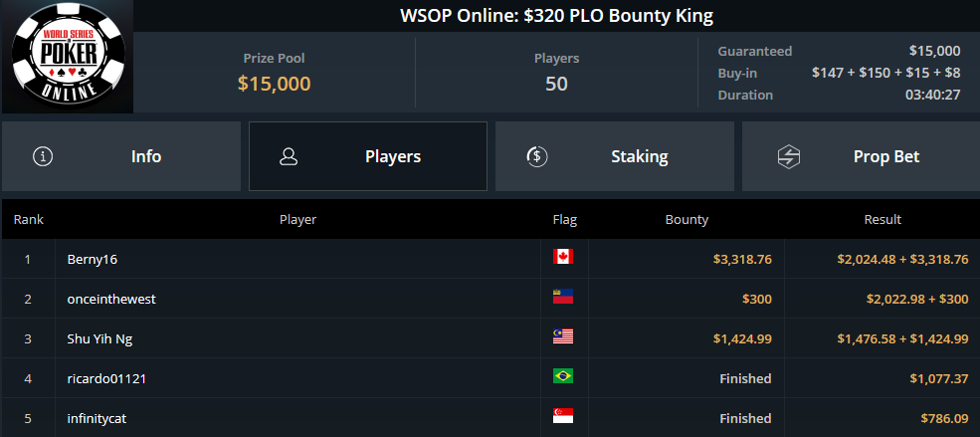
Task: Sort by the Result column header
Action: pos(882,219)
